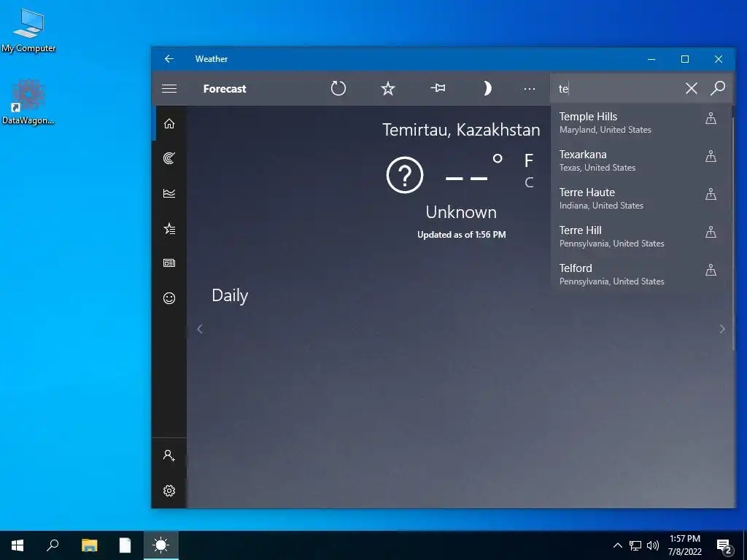Click location icon beside Telford
Viewport: 747px width, 560px height.
click(x=711, y=270)
